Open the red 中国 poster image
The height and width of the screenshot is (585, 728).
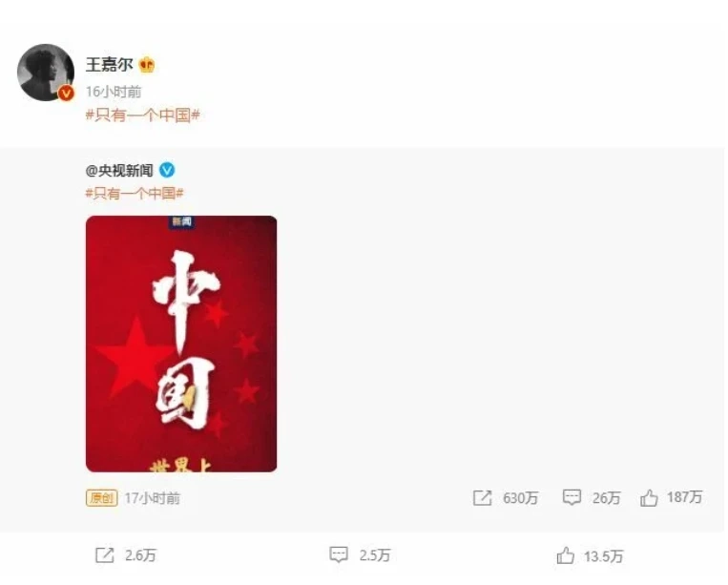181,345
